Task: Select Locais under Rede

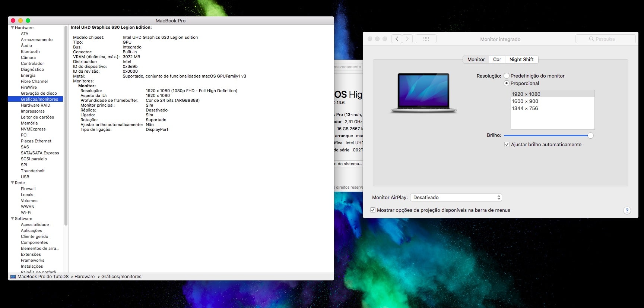Action: [x=27, y=195]
